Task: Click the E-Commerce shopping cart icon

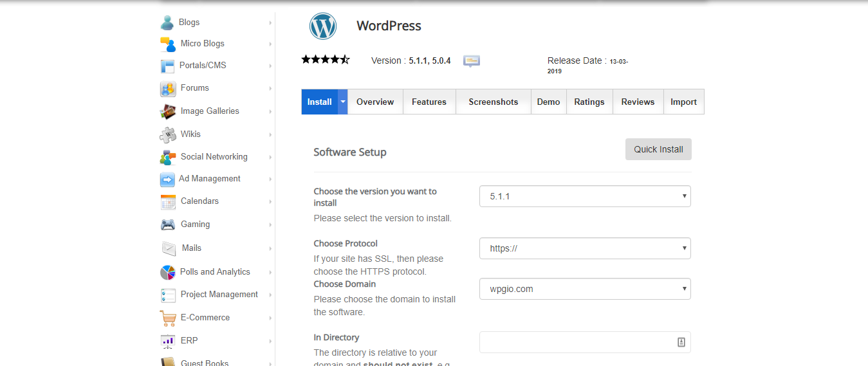Action: pyautogui.click(x=168, y=318)
